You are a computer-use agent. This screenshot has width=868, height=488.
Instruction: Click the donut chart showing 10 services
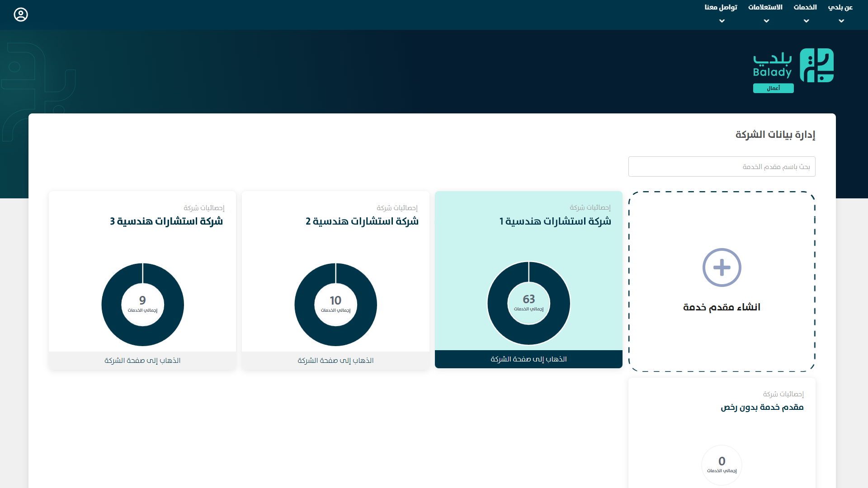(x=335, y=305)
